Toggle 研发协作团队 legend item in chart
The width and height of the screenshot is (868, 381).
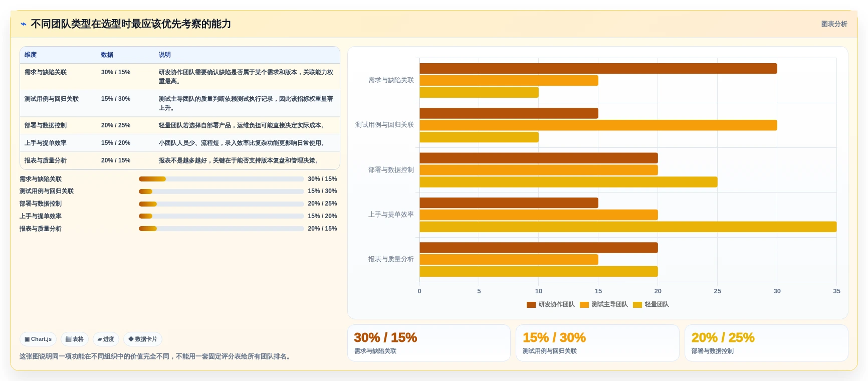tap(550, 305)
